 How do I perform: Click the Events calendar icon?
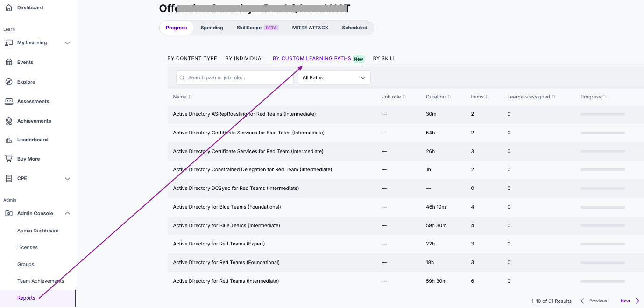(x=8, y=62)
